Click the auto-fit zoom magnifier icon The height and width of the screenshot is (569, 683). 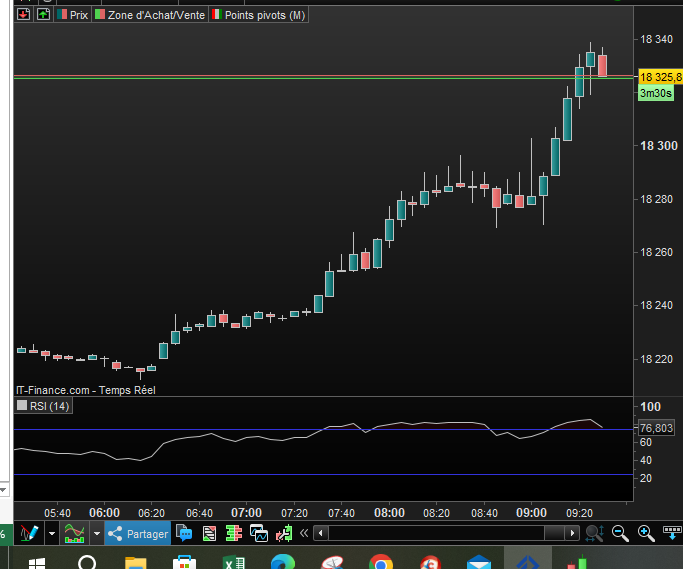click(595, 533)
